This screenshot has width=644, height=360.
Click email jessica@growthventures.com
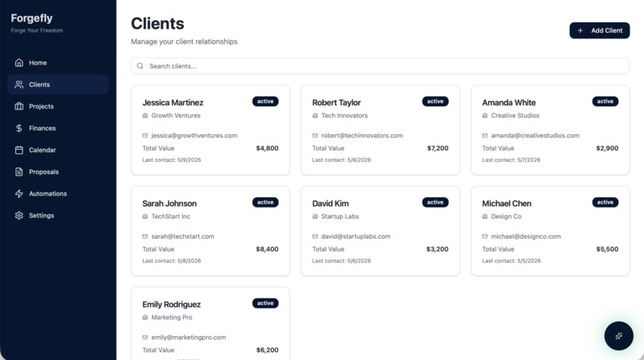click(x=194, y=136)
